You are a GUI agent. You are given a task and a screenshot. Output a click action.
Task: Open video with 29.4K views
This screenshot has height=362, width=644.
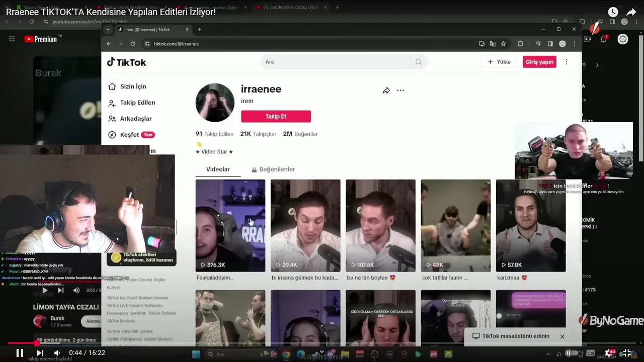[305, 226]
